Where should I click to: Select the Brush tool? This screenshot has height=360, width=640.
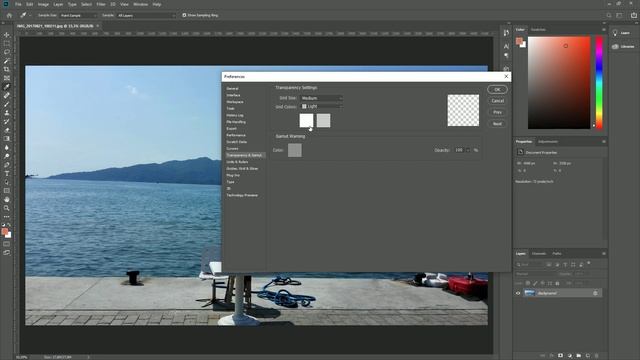tap(7, 104)
